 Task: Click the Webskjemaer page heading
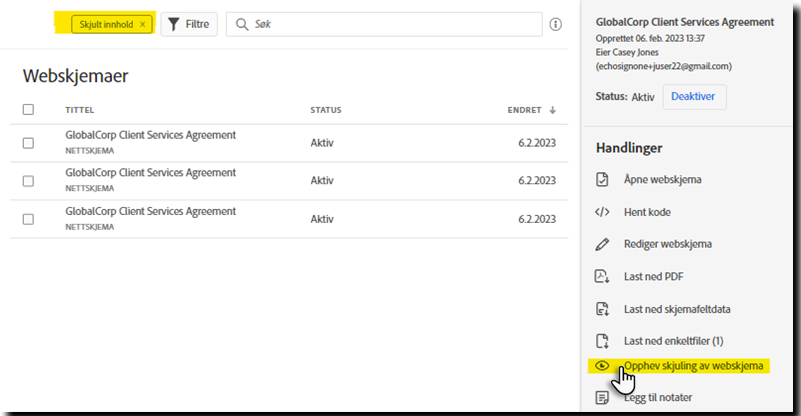pyautogui.click(x=76, y=76)
